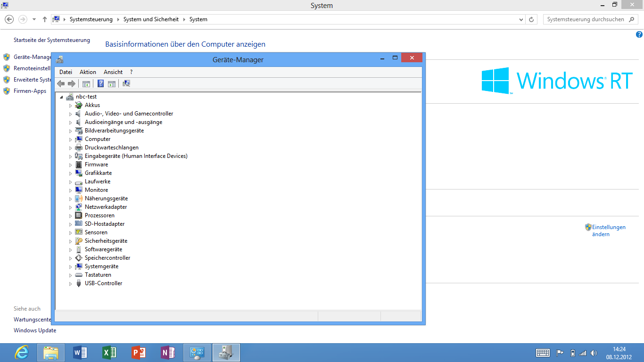
Task: Scan for hardware changes toolbar icon
Action: (x=126, y=83)
